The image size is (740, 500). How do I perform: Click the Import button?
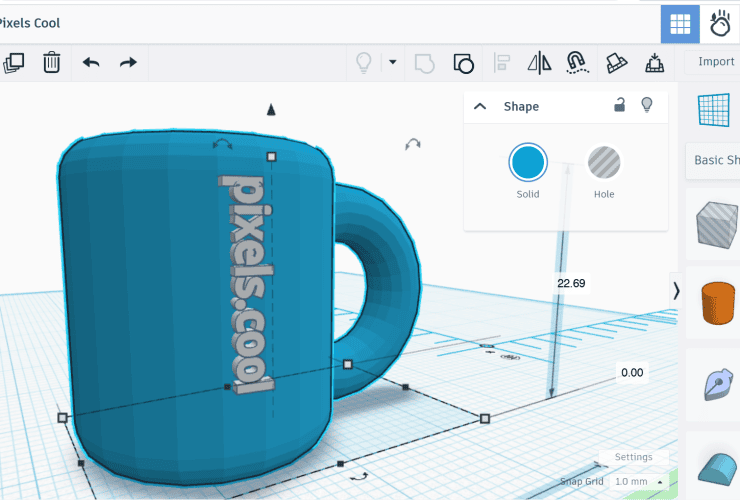point(715,62)
